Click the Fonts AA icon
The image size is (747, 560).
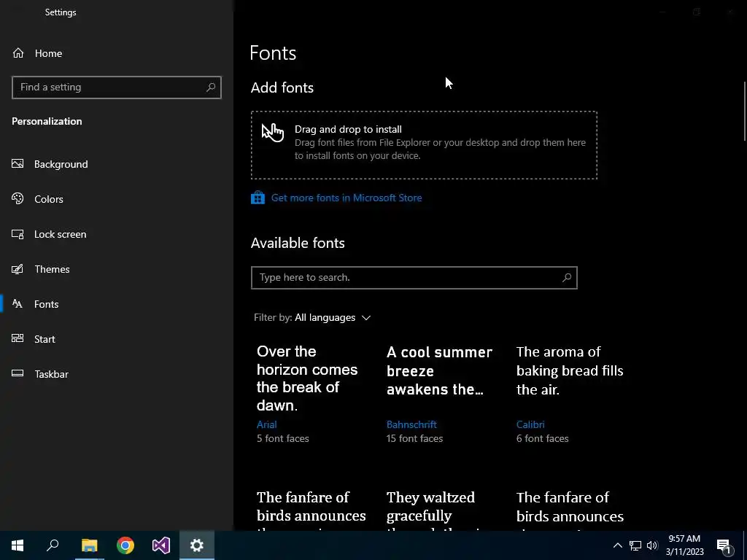tap(18, 304)
